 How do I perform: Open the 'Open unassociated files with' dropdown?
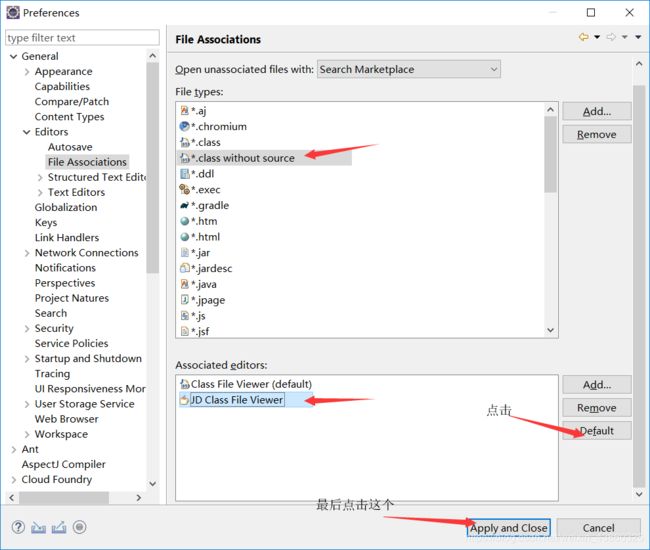408,69
